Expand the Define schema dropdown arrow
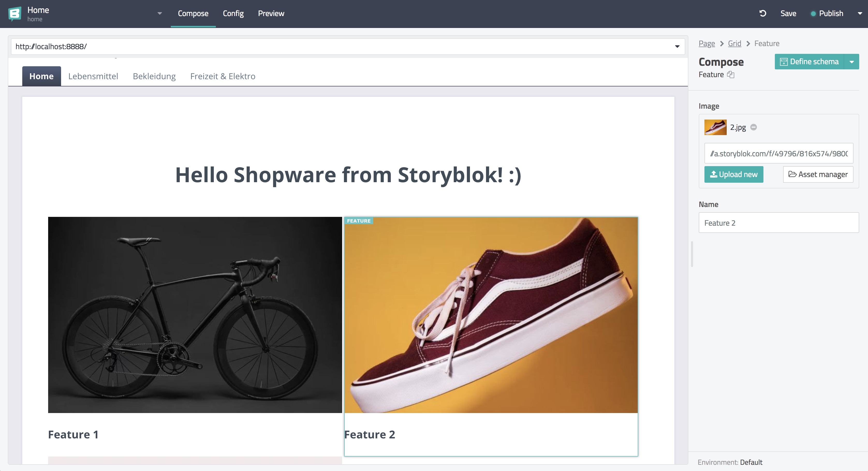Image resolution: width=868 pixels, height=471 pixels. pyautogui.click(x=851, y=62)
